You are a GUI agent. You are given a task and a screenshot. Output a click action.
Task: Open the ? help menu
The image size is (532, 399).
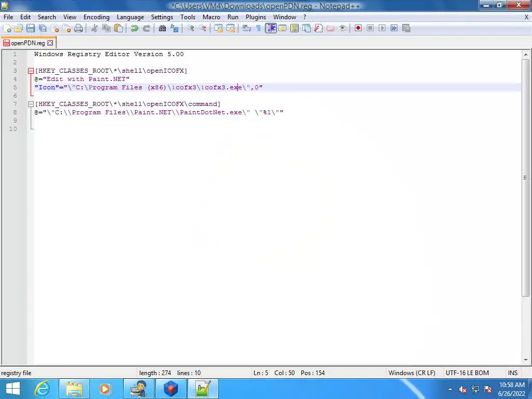[x=304, y=17]
